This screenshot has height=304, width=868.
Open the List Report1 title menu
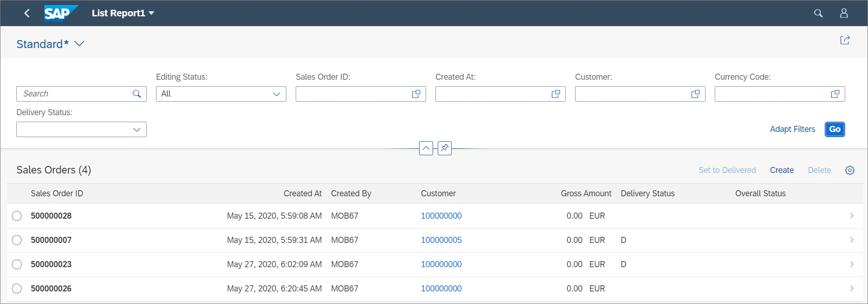(123, 13)
